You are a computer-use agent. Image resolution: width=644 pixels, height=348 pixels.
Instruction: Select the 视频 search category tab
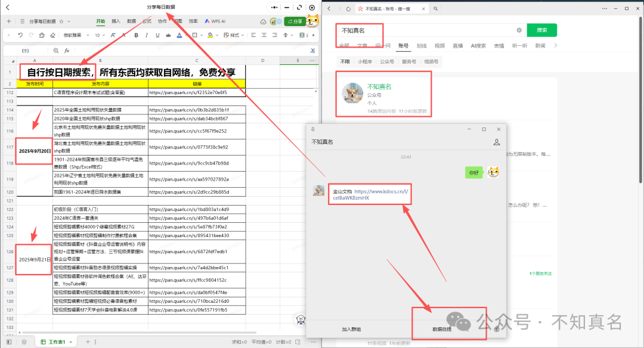(439, 46)
